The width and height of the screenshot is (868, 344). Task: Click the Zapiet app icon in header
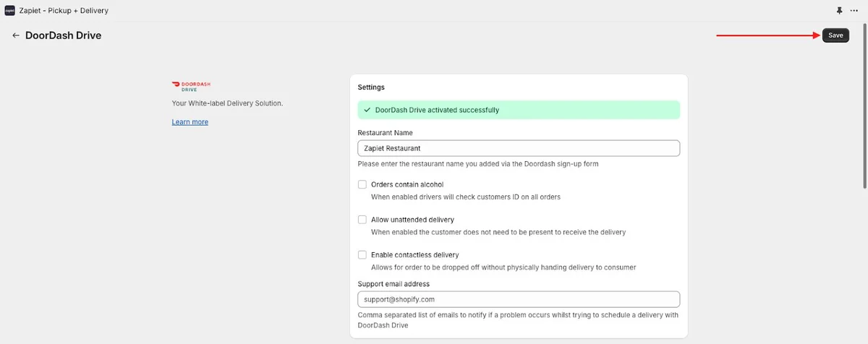coord(9,11)
